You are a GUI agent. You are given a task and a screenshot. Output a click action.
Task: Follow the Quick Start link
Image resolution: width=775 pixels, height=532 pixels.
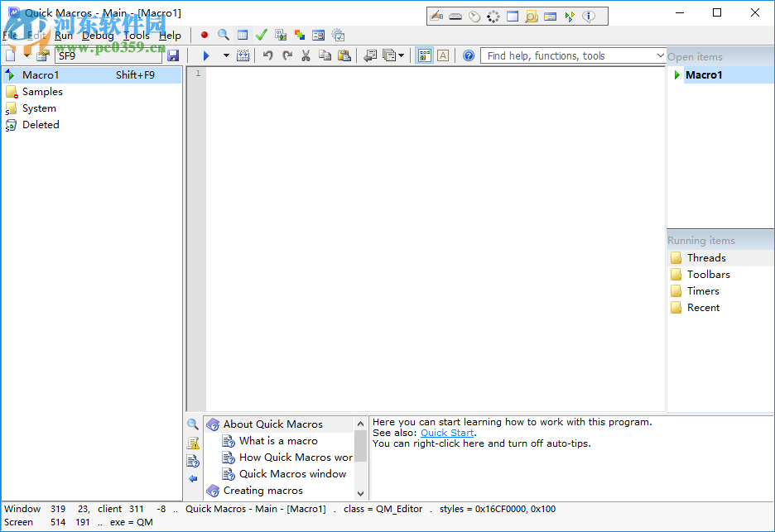[x=447, y=433]
